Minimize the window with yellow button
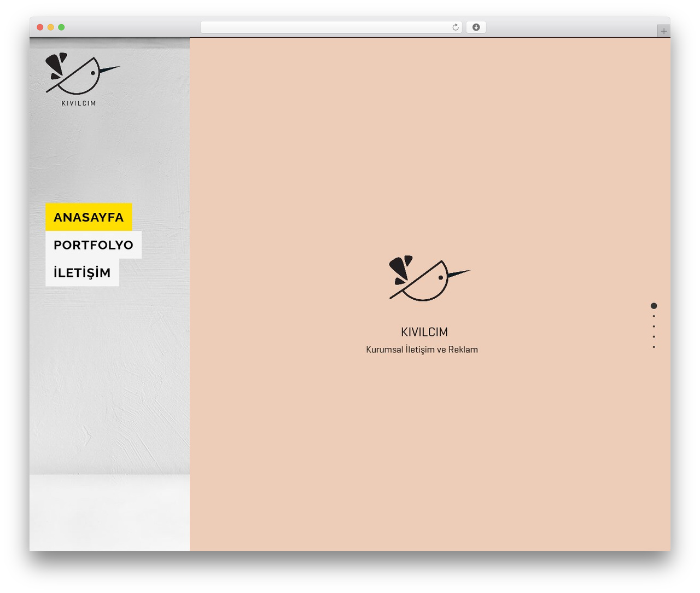 pyautogui.click(x=50, y=27)
